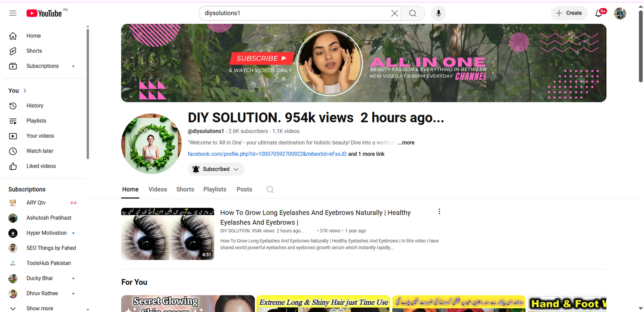The width and height of the screenshot is (644, 312).
Task: Select the channel Home tab
Action: click(x=130, y=190)
